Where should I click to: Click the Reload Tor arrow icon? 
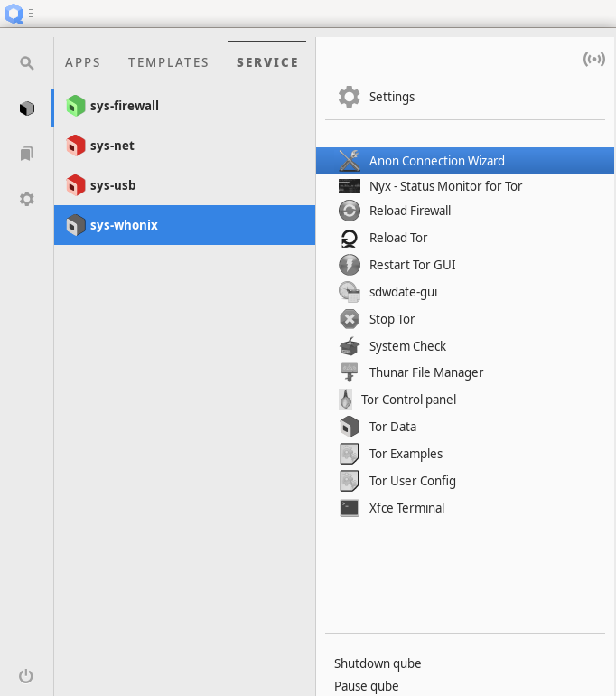pyautogui.click(x=350, y=238)
